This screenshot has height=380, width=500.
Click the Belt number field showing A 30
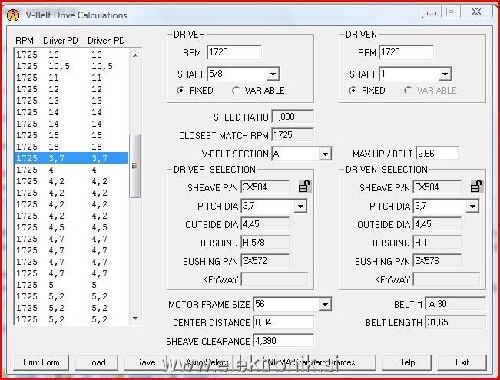point(455,304)
